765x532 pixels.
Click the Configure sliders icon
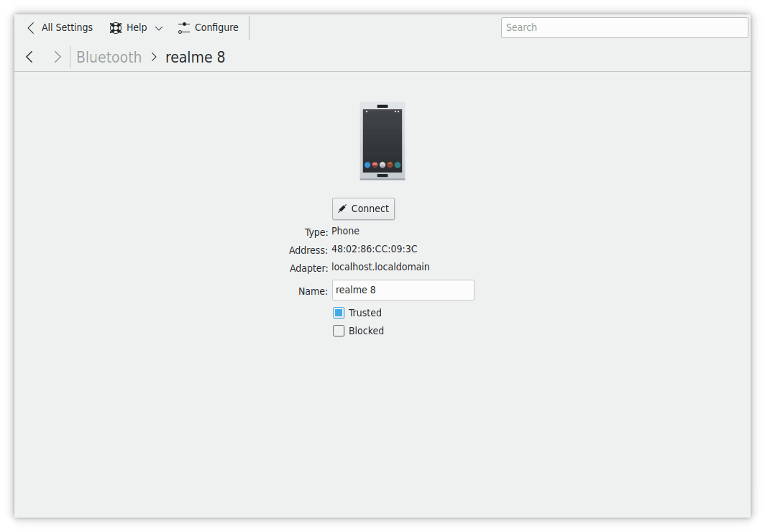(x=184, y=28)
